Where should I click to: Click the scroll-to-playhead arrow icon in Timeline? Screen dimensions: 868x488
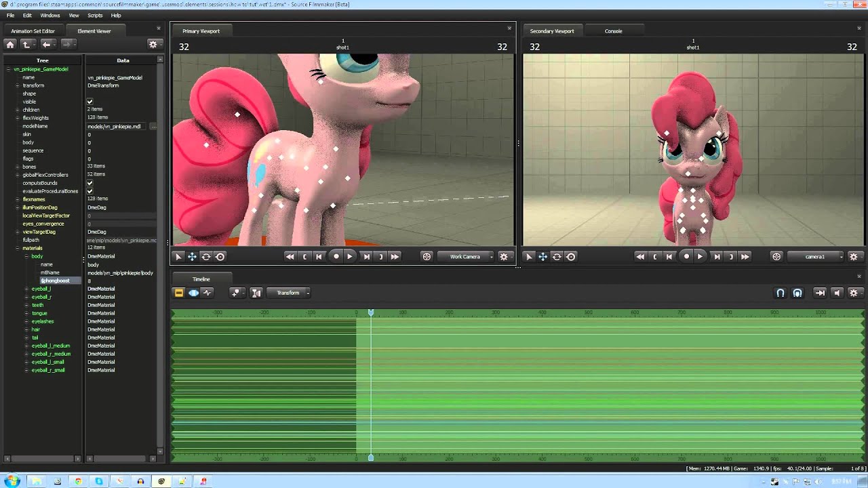tap(820, 293)
